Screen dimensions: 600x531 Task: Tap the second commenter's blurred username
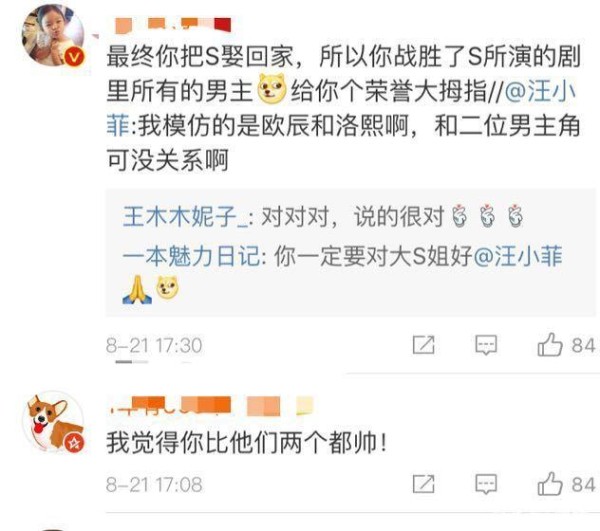click(211, 406)
